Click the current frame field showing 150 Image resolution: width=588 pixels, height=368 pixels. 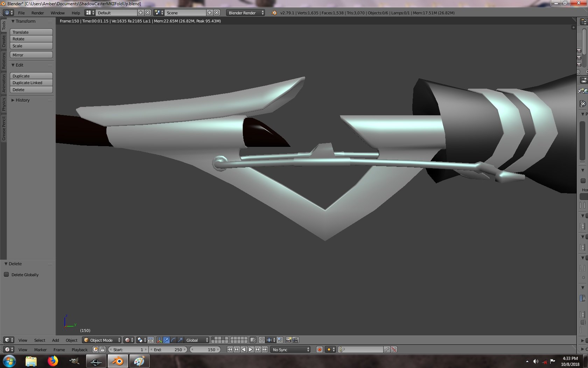click(205, 349)
